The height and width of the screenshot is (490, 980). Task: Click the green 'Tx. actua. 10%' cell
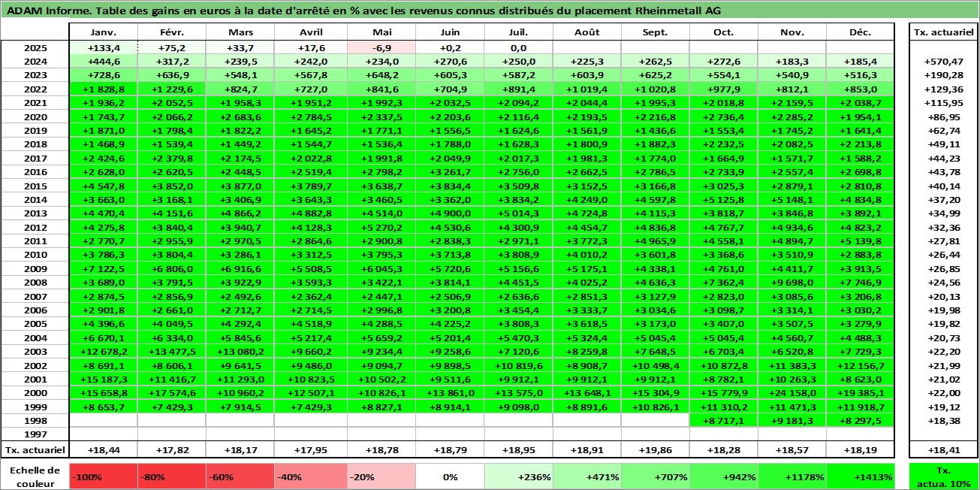[942, 476]
